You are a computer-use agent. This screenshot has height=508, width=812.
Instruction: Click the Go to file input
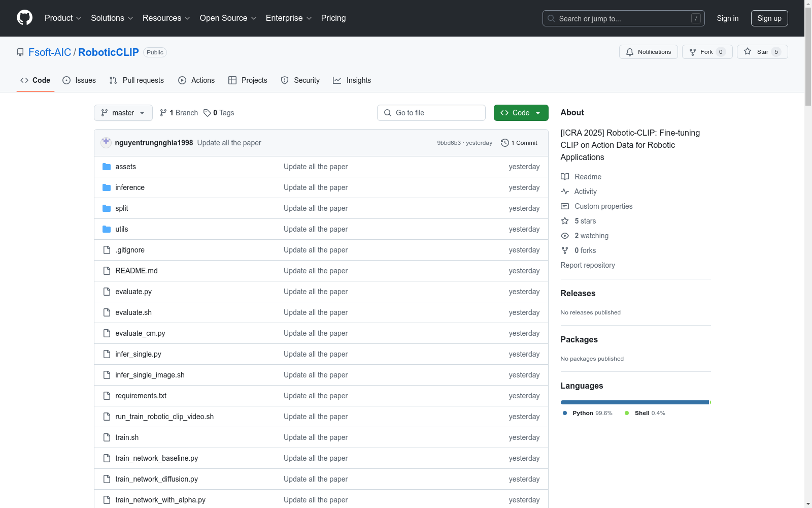tap(431, 113)
